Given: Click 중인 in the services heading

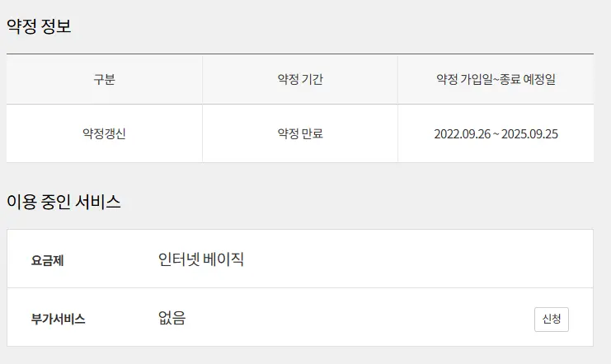Looking at the screenshot, I should (x=55, y=202).
